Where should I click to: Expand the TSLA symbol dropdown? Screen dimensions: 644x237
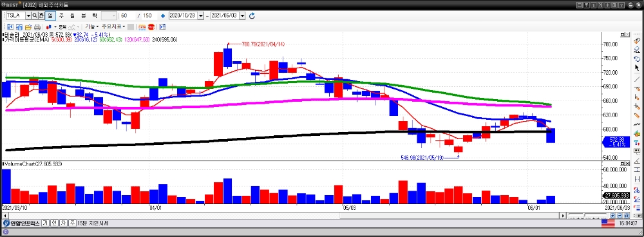pos(28,15)
